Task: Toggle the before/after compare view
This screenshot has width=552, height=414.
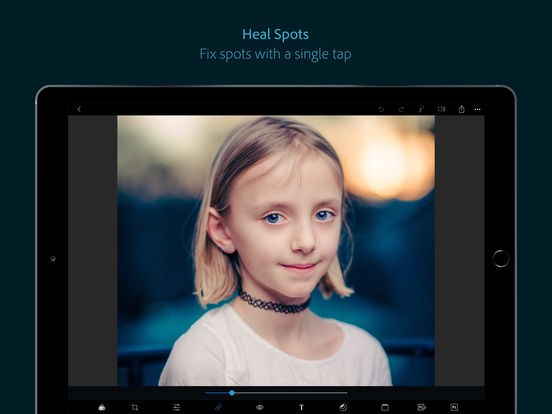Action: [441, 109]
